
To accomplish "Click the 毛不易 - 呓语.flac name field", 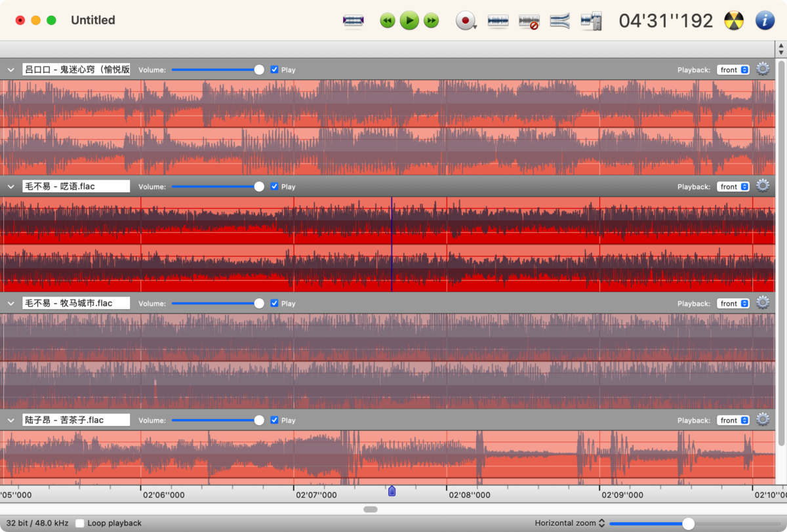I will point(76,186).
